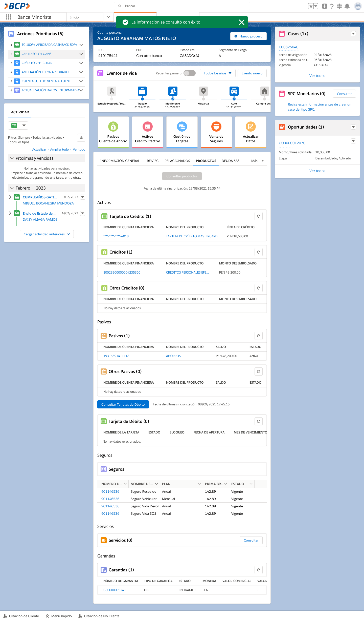The height and width of the screenshot is (621, 364).
Task: Refresh the Tarjeta de Débito list
Action: click(259, 421)
